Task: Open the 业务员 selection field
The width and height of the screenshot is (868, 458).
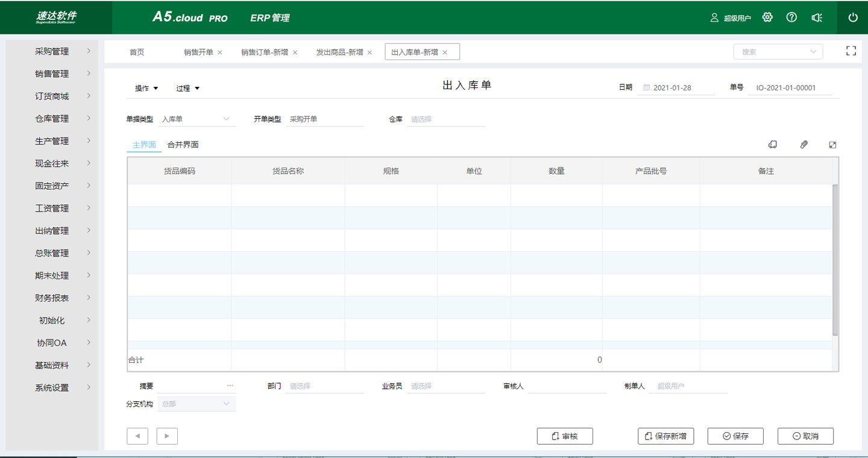Action: (x=446, y=386)
